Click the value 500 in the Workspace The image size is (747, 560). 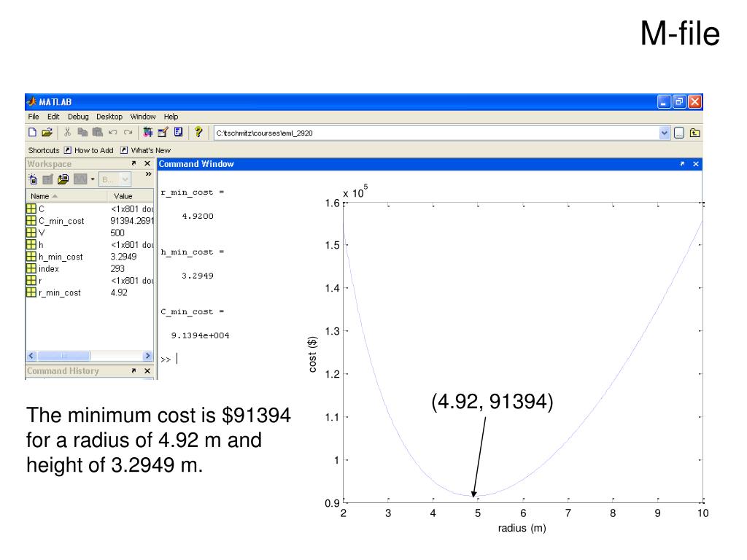[117, 233]
